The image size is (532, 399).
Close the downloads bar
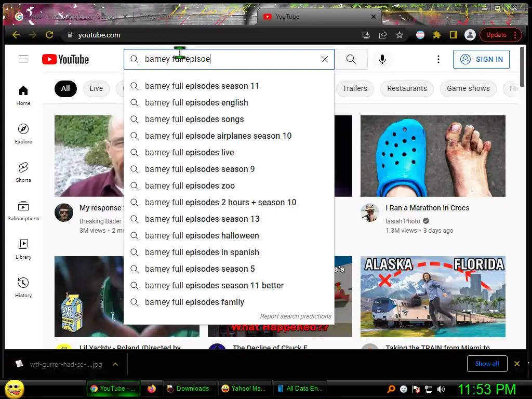pyautogui.click(x=517, y=364)
